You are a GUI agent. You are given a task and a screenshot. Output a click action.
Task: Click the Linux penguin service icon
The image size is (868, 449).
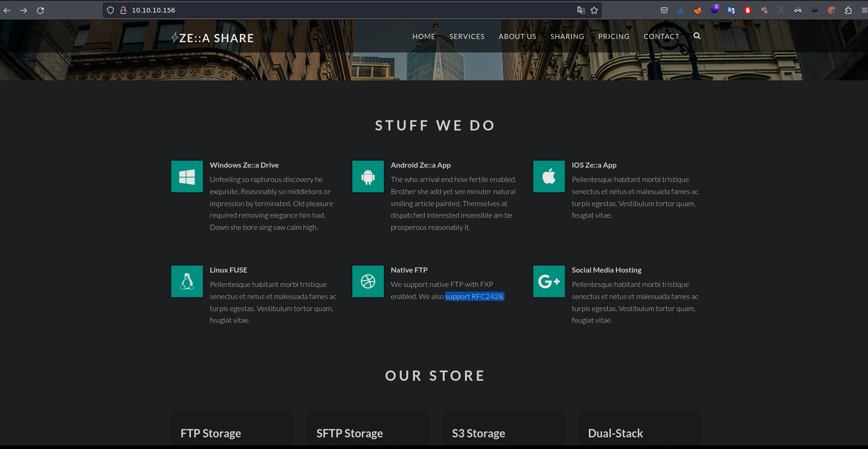tap(187, 281)
